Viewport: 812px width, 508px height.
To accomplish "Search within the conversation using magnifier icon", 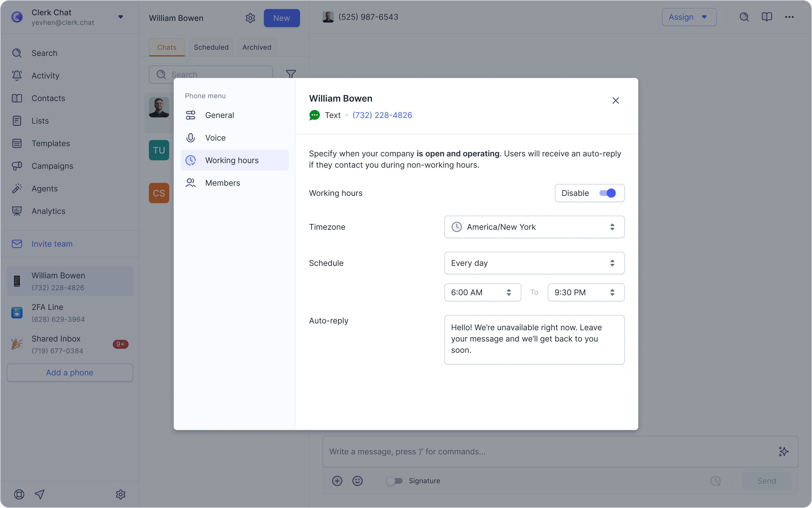I will [744, 17].
